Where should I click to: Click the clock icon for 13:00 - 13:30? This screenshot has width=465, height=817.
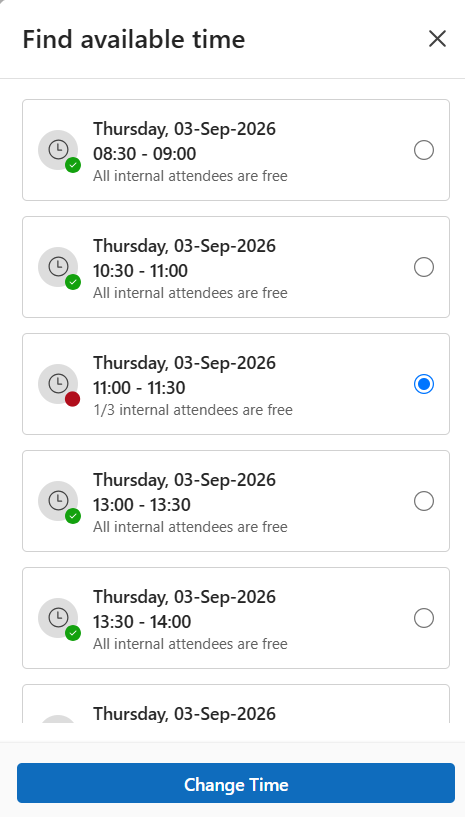[x=58, y=501]
